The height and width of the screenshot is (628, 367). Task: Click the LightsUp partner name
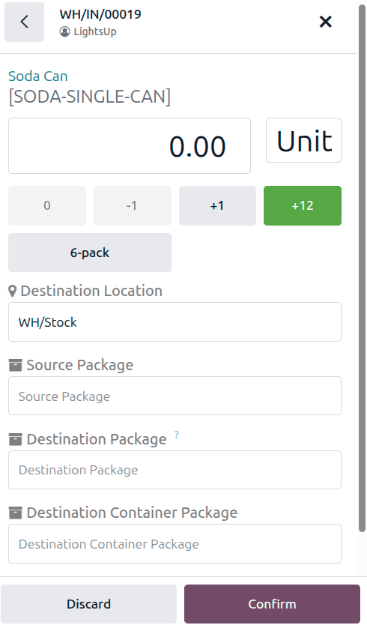[95, 32]
